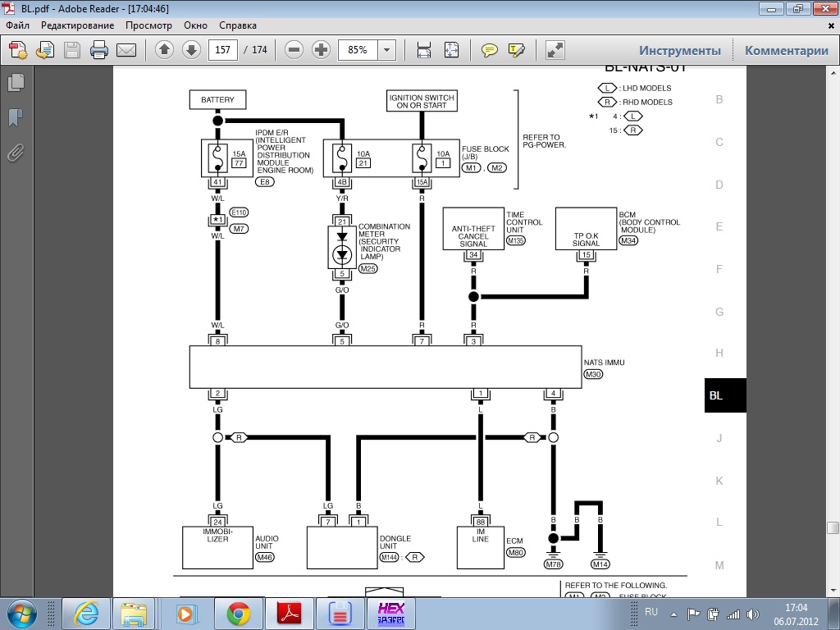This screenshot has width=840, height=630.
Task: Select the highlight text tool
Action: pos(517,50)
